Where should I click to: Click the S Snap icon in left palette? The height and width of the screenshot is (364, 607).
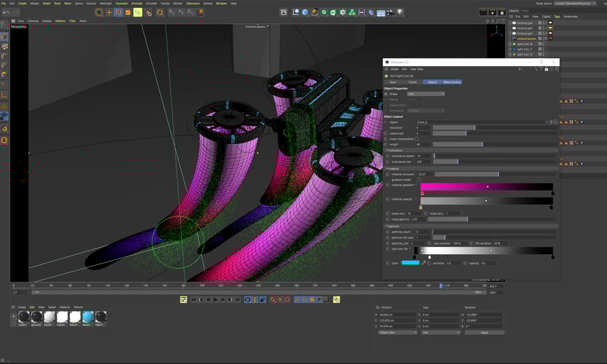4,141
